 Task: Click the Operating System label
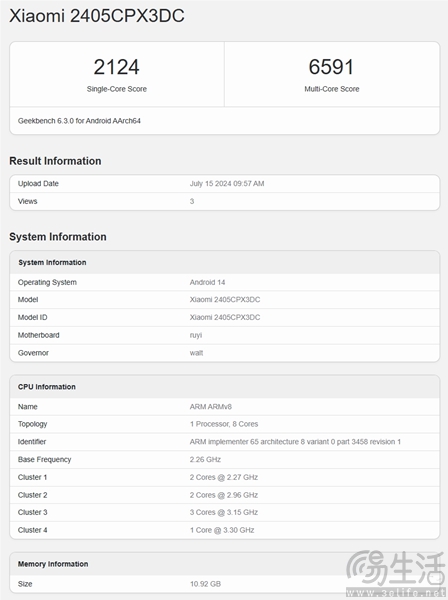click(47, 282)
